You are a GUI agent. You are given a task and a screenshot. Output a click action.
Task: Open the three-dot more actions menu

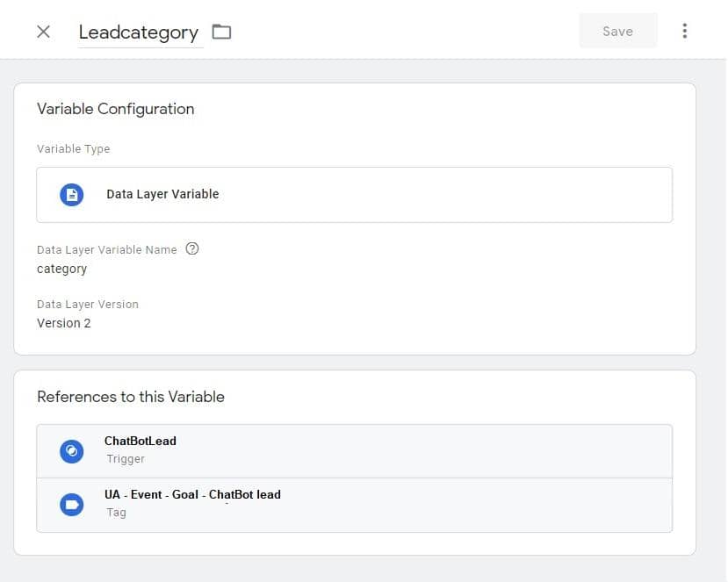pyautogui.click(x=684, y=31)
